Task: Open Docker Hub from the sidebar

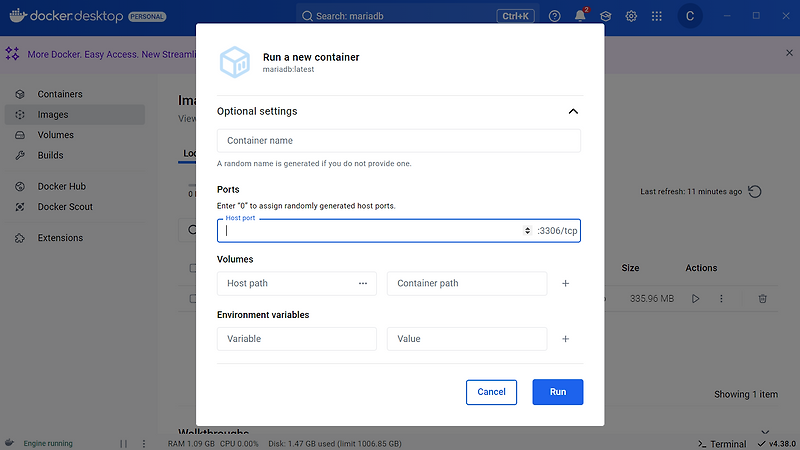Action: (x=63, y=186)
